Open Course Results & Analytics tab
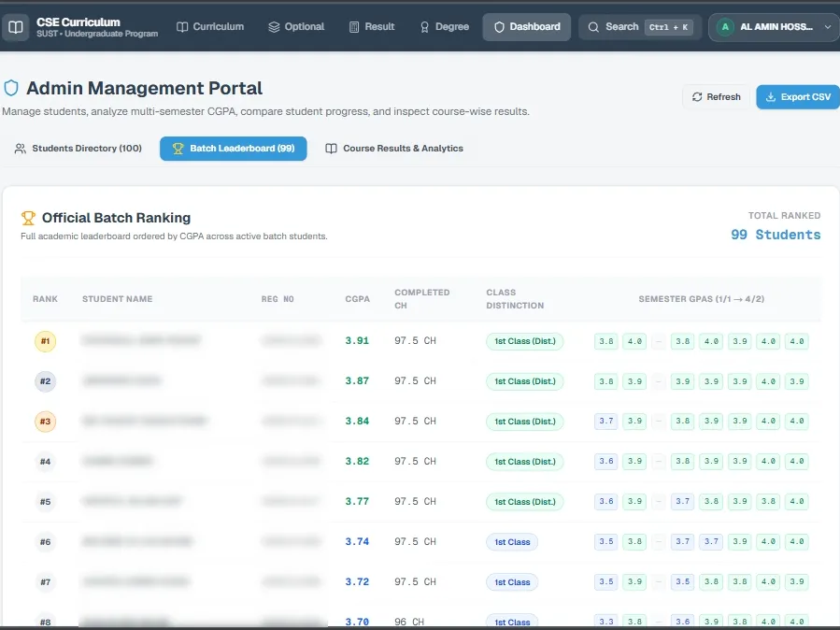Screen dimensions: 840x630 click(394, 149)
